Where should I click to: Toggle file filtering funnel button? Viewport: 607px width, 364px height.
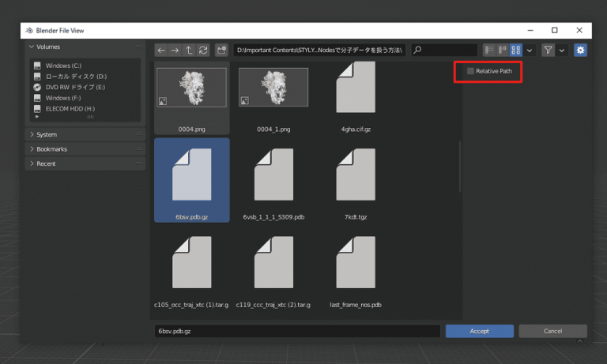548,51
